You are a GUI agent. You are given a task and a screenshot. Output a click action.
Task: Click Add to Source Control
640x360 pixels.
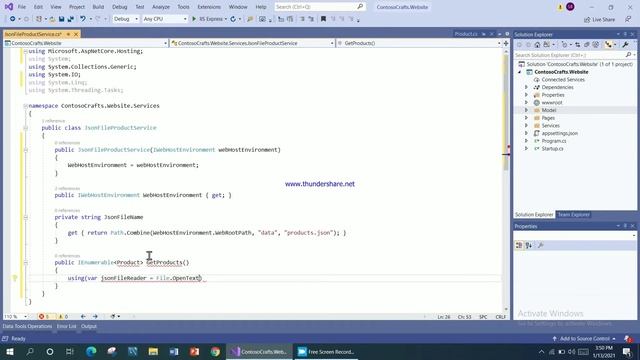click(584, 339)
